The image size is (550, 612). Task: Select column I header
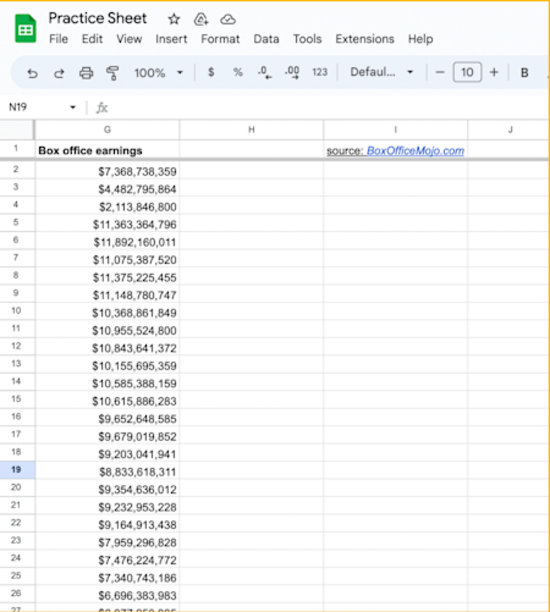tap(395, 130)
